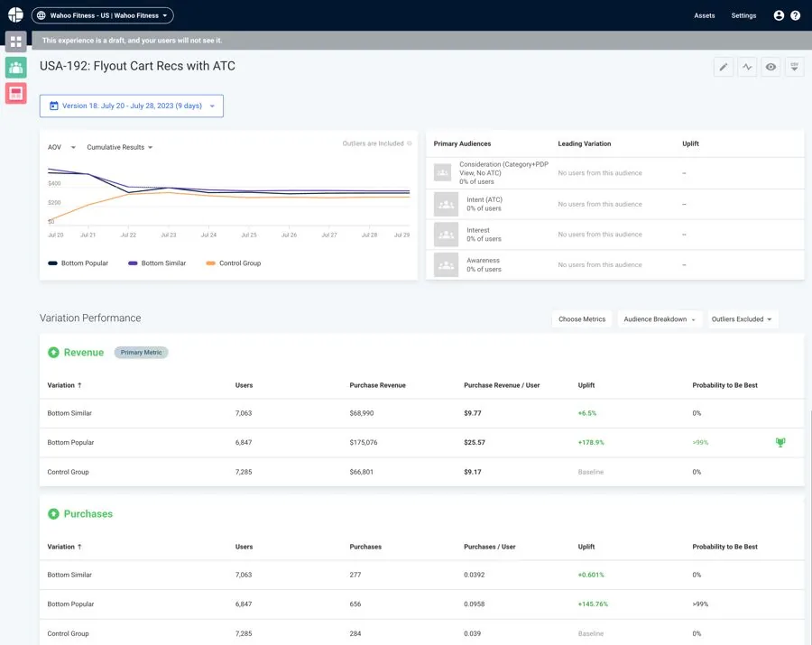Toggle Bottom Similar series in chart legend
The image size is (812, 645).
coord(157,263)
